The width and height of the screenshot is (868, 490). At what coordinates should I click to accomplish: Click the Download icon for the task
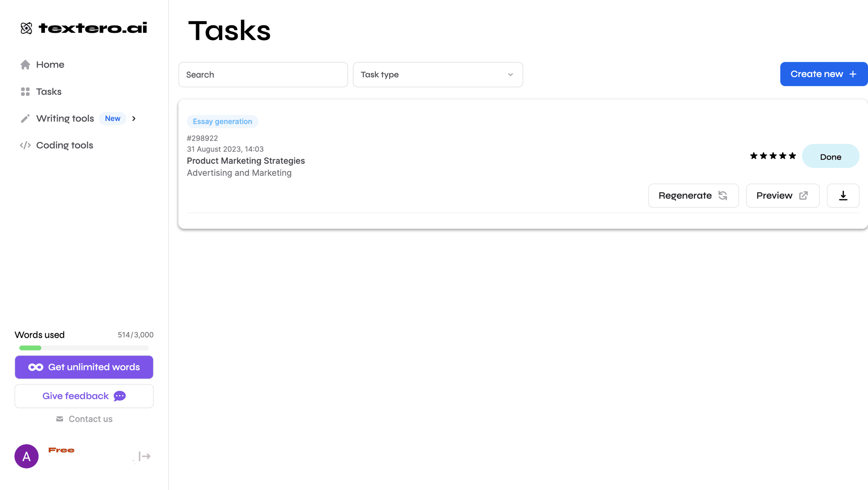pos(843,196)
